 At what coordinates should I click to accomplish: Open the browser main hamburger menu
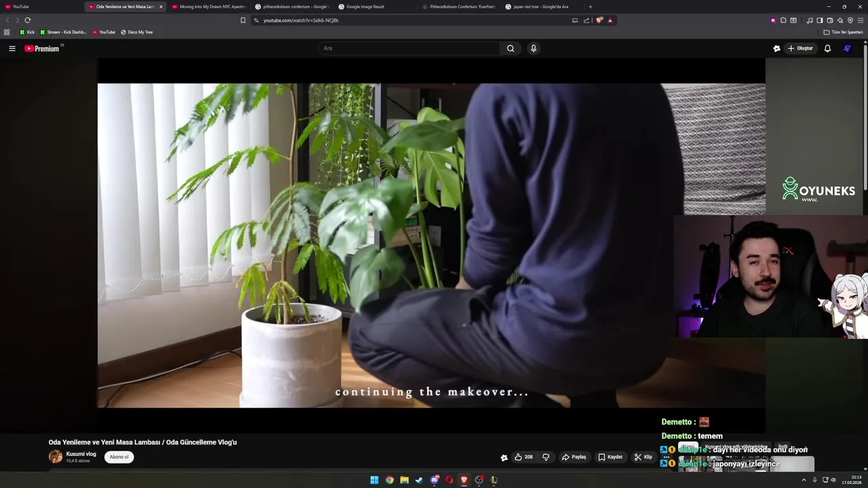861,20
